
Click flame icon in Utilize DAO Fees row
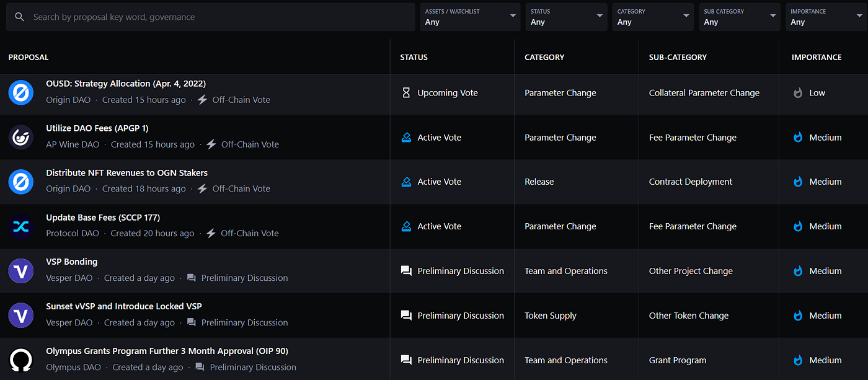[x=798, y=138]
